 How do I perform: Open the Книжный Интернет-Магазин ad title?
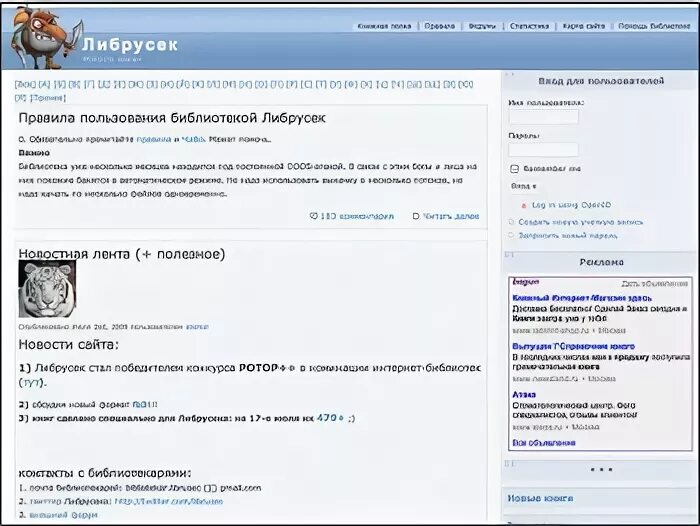[582, 298]
